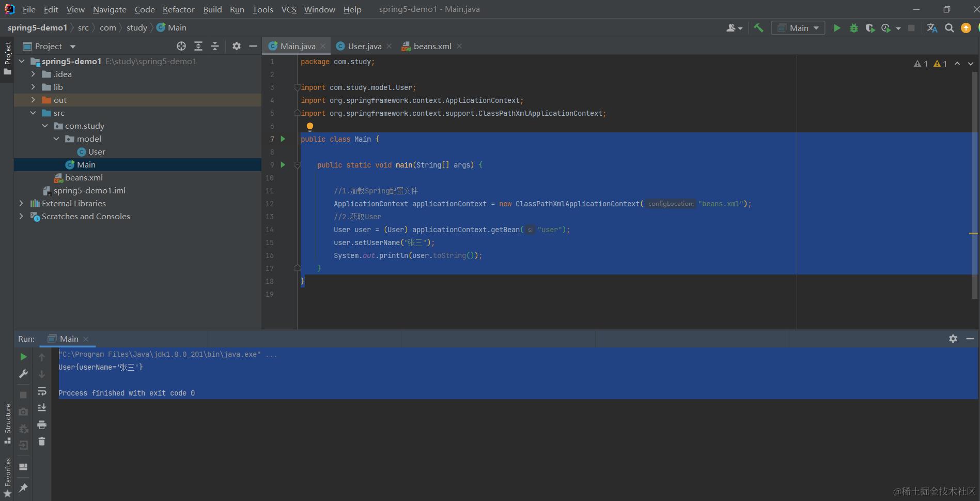Toggle scroll to end in console

(42, 408)
